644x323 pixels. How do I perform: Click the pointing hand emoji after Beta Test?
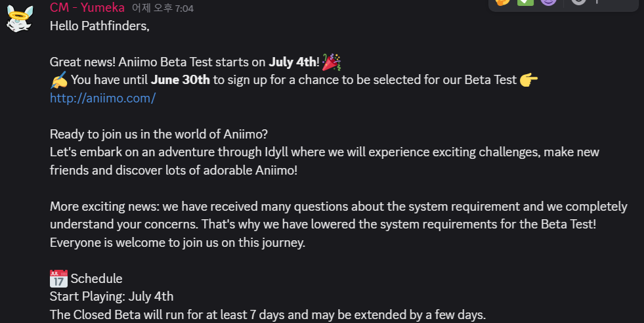pyautogui.click(x=528, y=80)
